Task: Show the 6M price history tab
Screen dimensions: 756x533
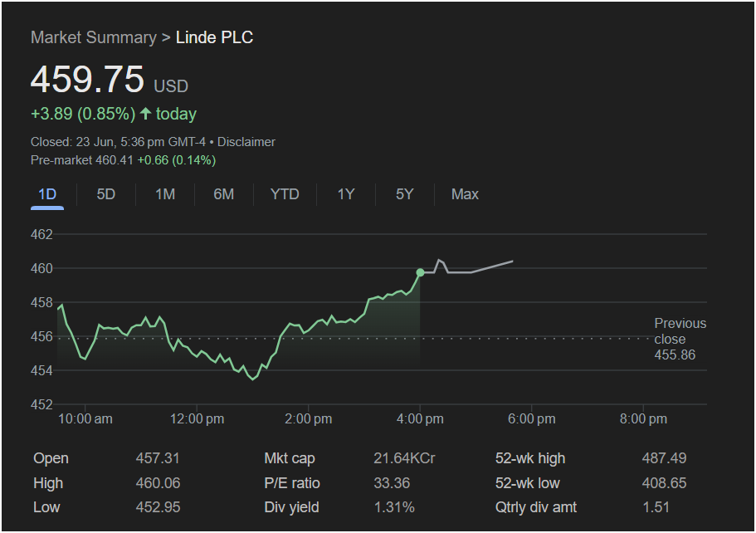Action: click(223, 194)
